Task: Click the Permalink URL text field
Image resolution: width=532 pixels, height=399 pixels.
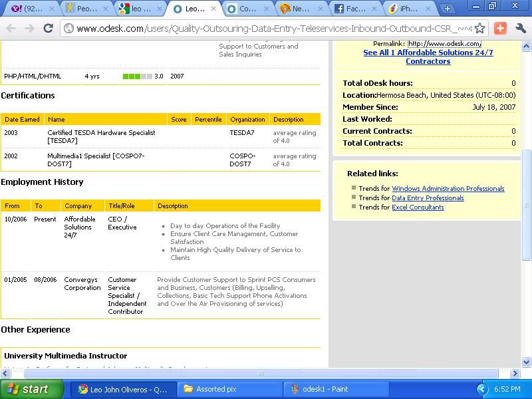Action: [444, 44]
